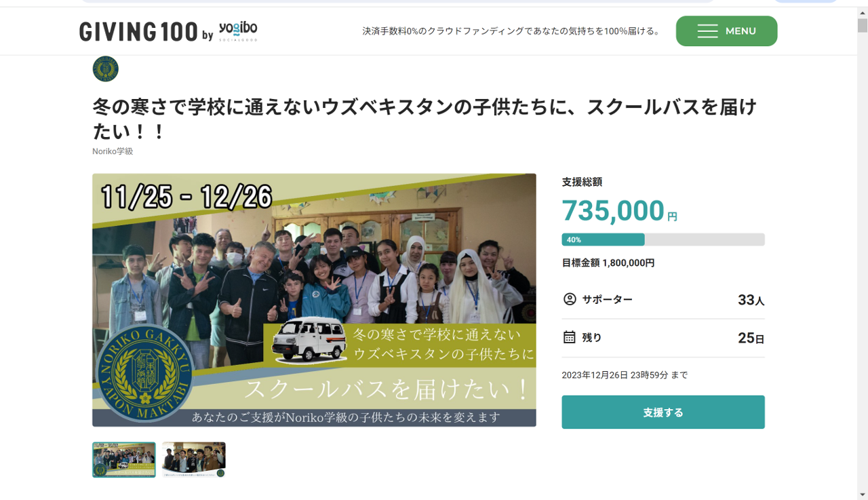Click the 残り 25日 row
The height and width of the screenshot is (500, 868).
tap(663, 338)
